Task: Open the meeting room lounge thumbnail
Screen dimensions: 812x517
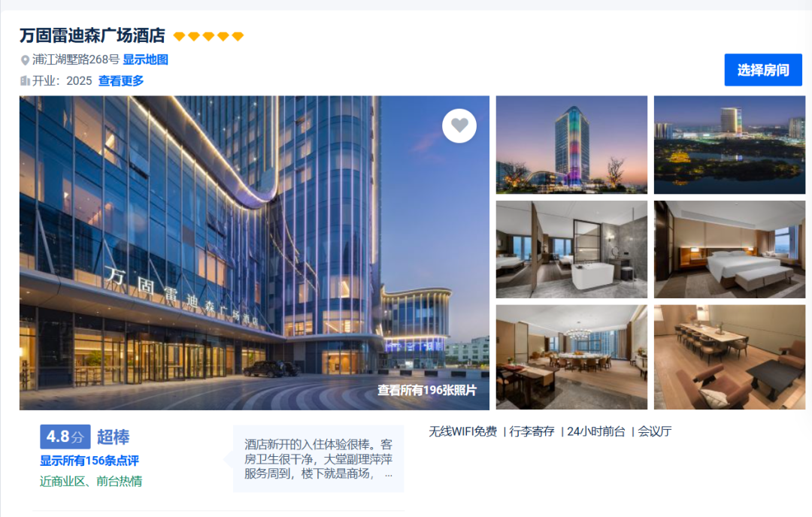Action: coord(729,357)
